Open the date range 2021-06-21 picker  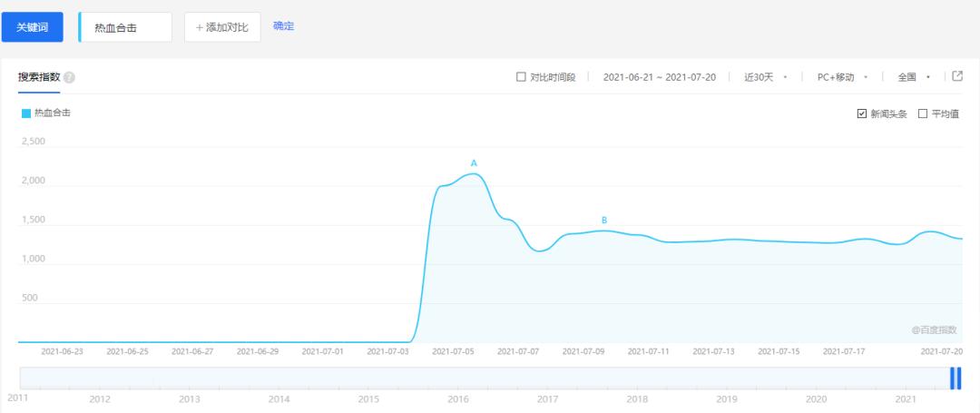(660, 77)
